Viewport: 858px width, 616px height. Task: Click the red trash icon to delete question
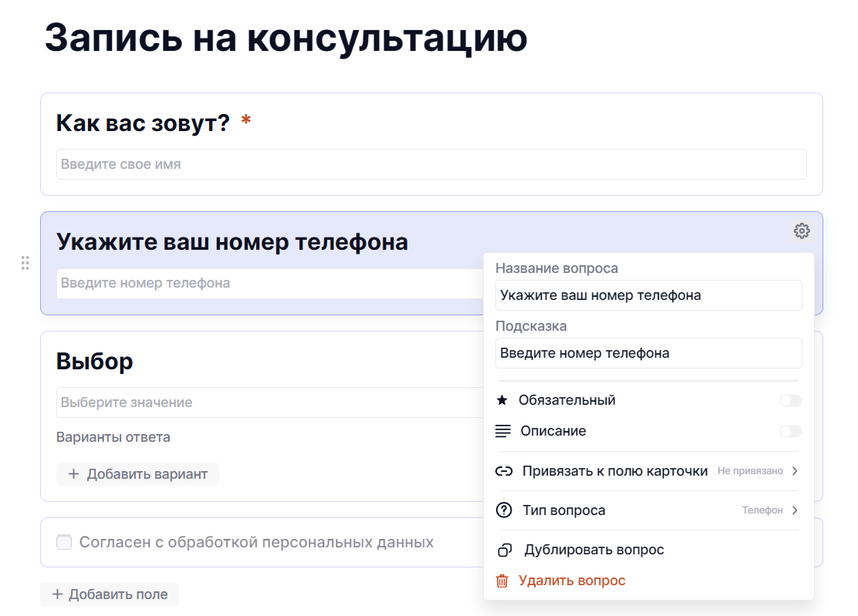502,581
